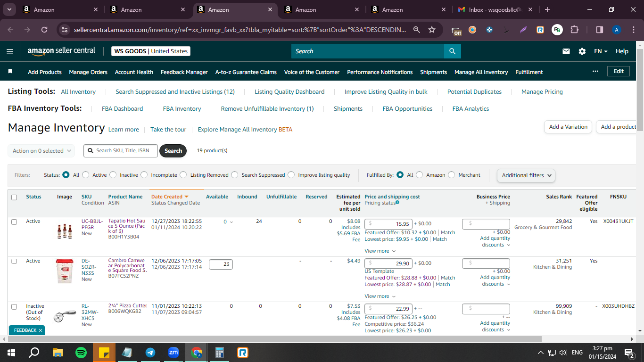The width and height of the screenshot is (644, 362).
Task: Open the Listing Quality Dashboard link
Action: pyautogui.click(x=289, y=92)
